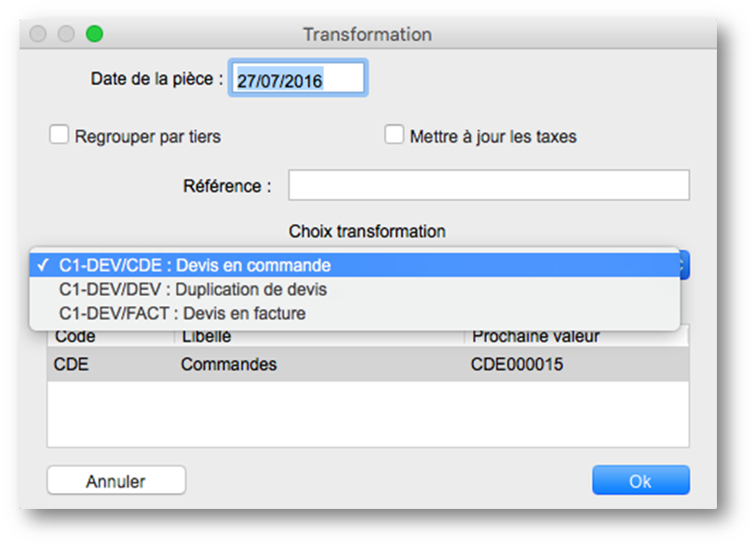This screenshot has width=756, height=548.
Task: Close the Transformation dialog window
Action: (38, 33)
